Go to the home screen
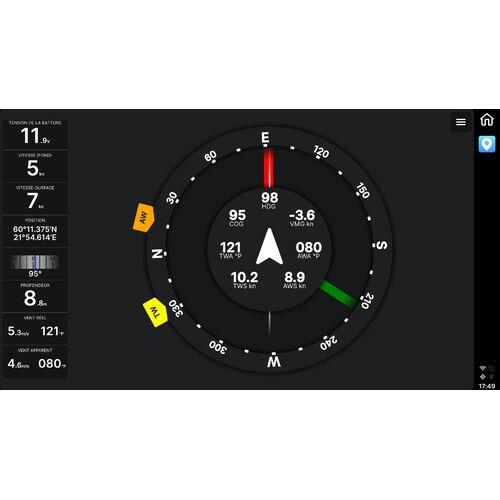The width and height of the screenshot is (500, 500). tap(487, 120)
